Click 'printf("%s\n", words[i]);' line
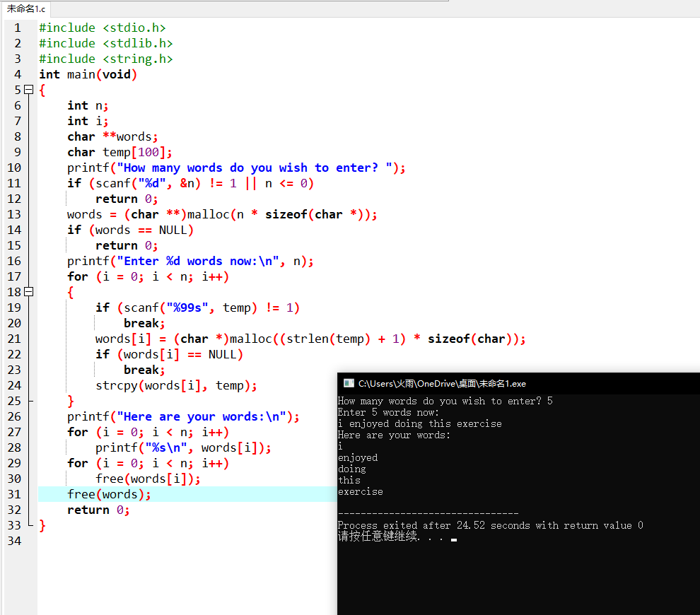Image resolution: width=700 pixels, height=615 pixels. 183,447
